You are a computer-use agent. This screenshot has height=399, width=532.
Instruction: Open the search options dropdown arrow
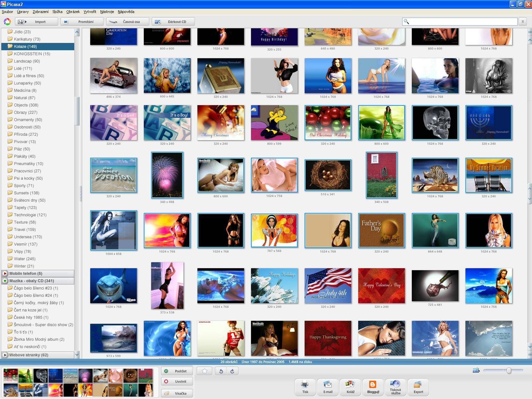point(523,22)
